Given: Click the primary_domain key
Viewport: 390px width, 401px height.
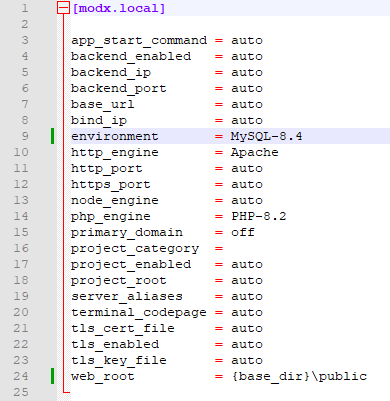Looking at the screenshot, I should pyautogui.click(x=127, y=233).
